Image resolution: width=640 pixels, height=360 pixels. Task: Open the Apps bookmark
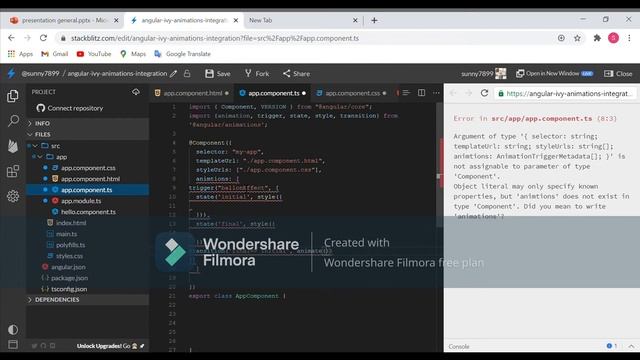click(20, 54)
